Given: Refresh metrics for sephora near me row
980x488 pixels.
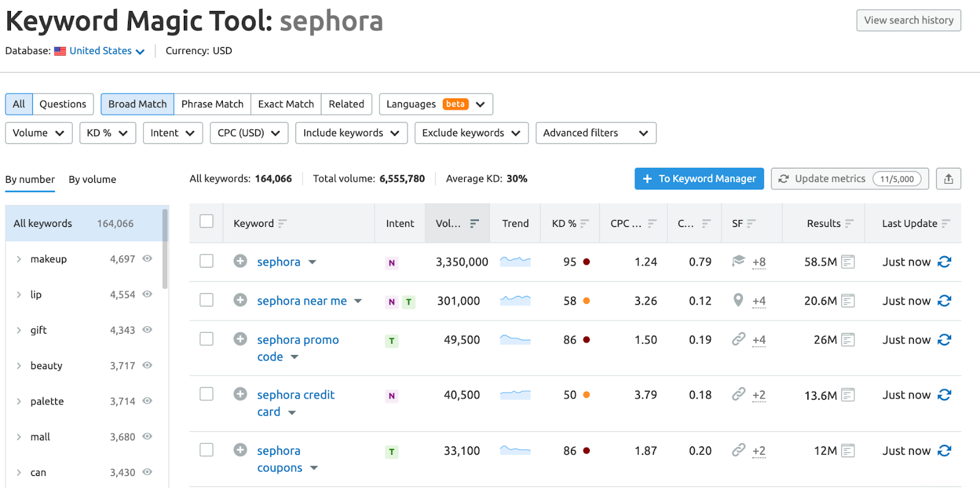Looking at the screenshot, I should [944, 301].
